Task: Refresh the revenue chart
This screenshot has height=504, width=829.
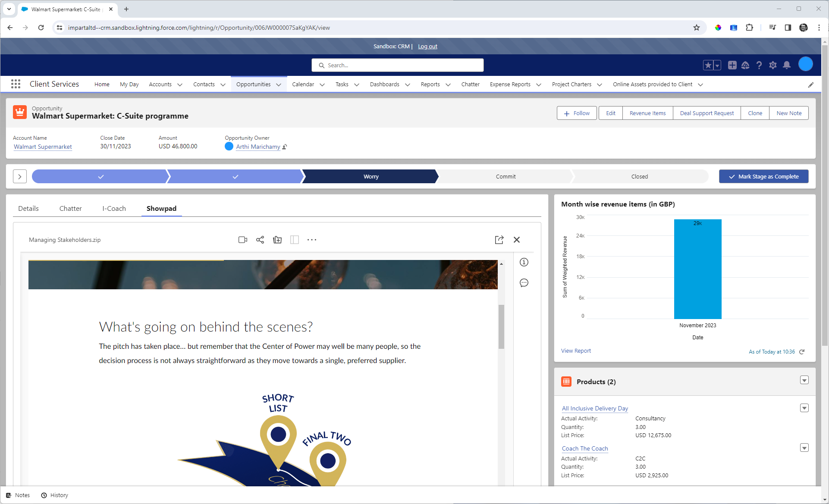Action: coord(802,352)
